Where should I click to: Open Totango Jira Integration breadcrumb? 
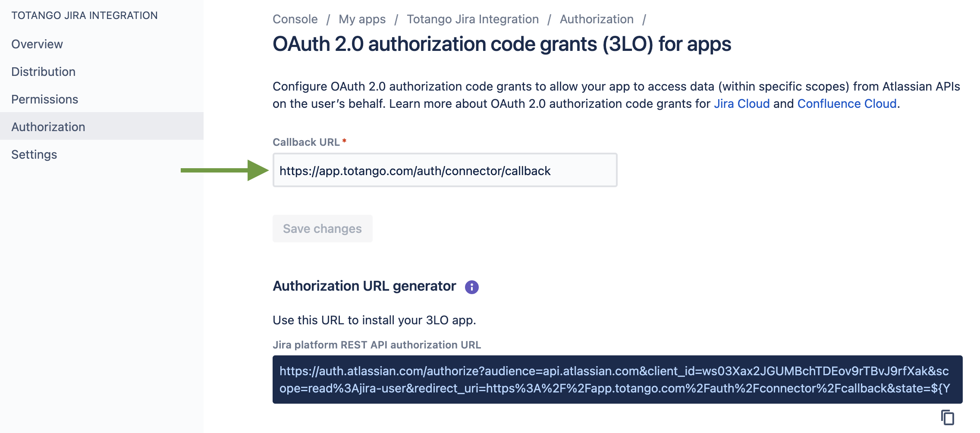click(x=473, y=19)
